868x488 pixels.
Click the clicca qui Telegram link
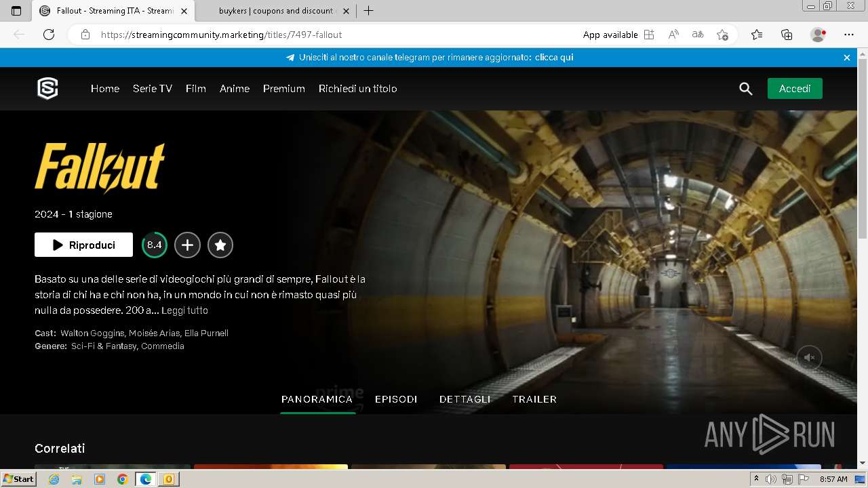(x=554, y=58)
